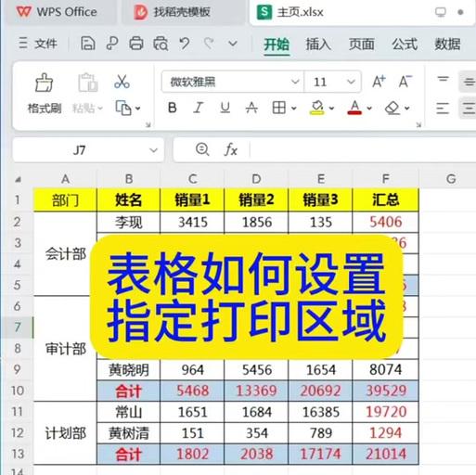Image resolution: width=476 pixels, height=475 pixels.
Task: Click the Clear eraser icon
Action: point(392,108)
